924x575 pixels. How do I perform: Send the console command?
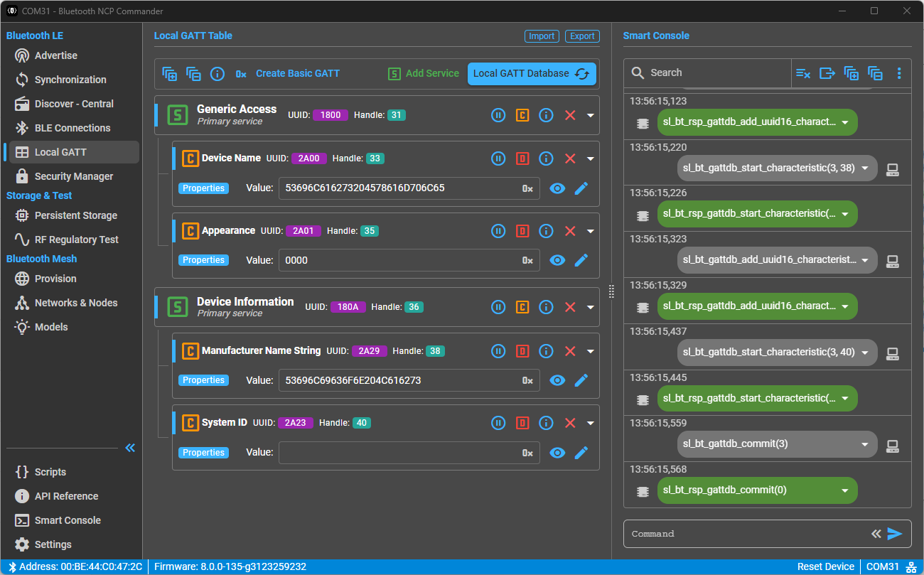pos(895,534)
